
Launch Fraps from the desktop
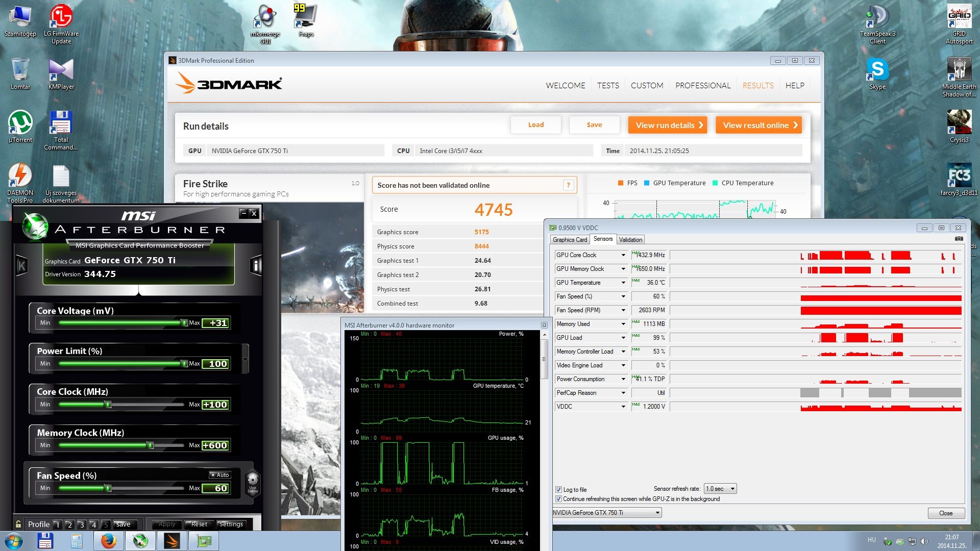306,20
